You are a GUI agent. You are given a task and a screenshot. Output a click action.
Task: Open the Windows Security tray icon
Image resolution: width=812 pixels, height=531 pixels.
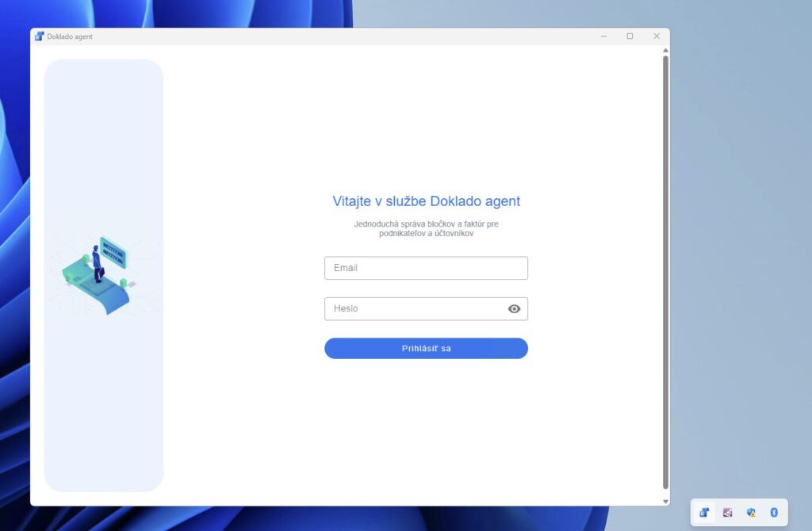click(x=751, y=512)
